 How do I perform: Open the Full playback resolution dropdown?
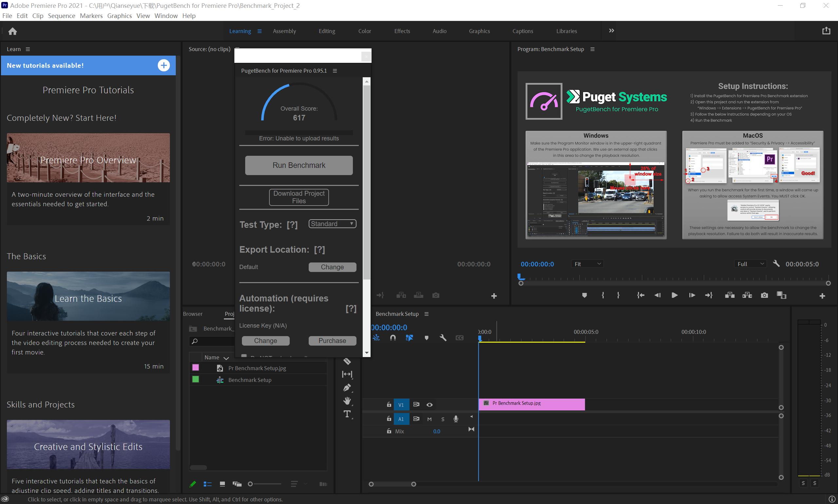coord(750,264)
